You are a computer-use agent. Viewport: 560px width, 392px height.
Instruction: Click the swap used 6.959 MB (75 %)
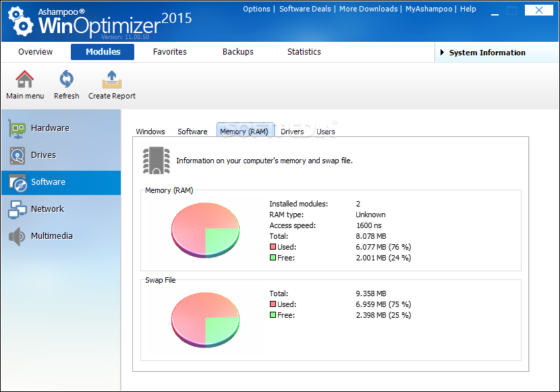click(383, 304)
